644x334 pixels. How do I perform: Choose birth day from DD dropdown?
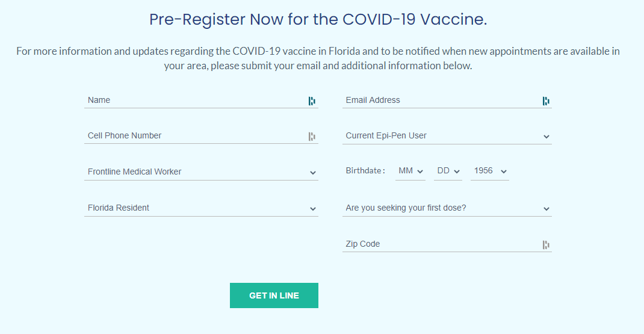[448, 171]
